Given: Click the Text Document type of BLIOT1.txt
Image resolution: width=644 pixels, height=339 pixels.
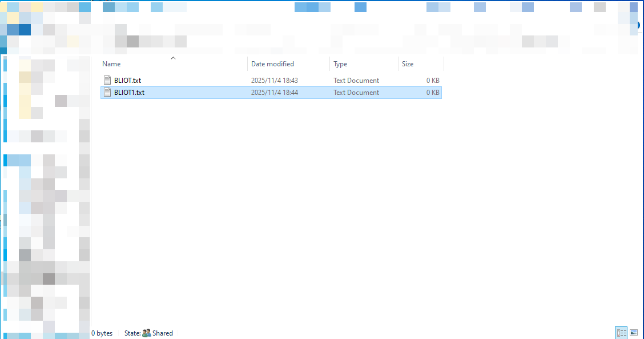Looking at the screenshot, I should click(x=356, y=93).
